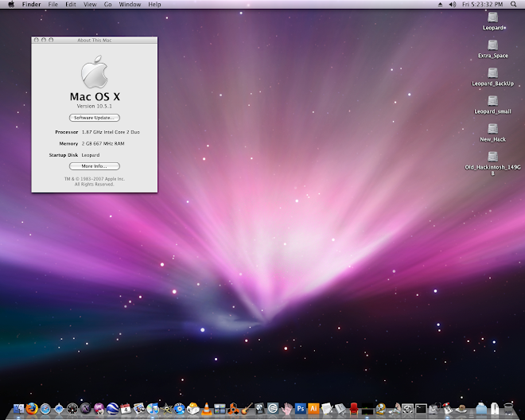Image resolution: width=525 pixels, height=420 pixels.
Task: Open the Window menu
Action: [x=130, y=4]
